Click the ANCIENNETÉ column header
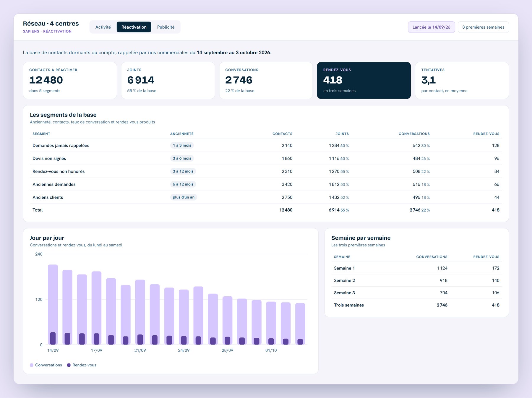532x398 pixels. 182,134
